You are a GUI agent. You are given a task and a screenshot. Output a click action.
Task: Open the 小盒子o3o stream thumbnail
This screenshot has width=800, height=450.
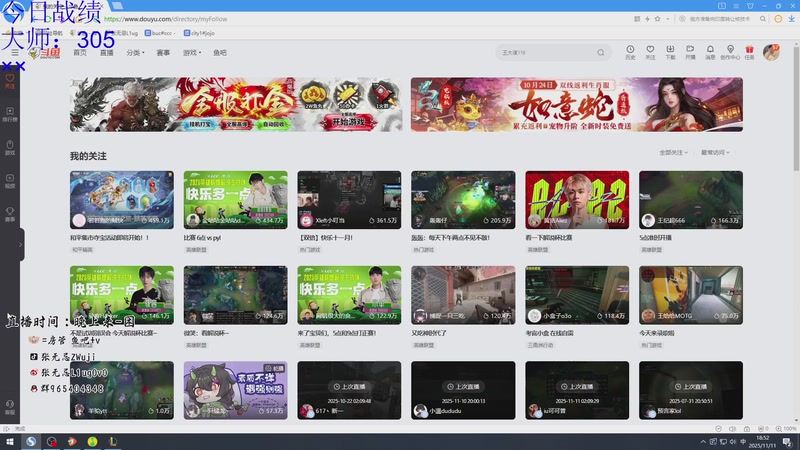pos(577,295)
